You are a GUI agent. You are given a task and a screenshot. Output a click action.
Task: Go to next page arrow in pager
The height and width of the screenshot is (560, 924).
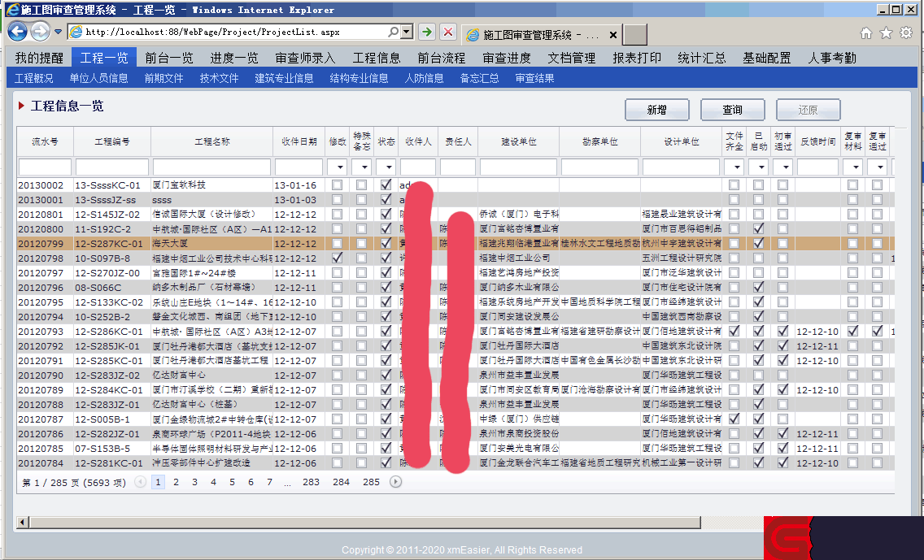coord(395,482)
